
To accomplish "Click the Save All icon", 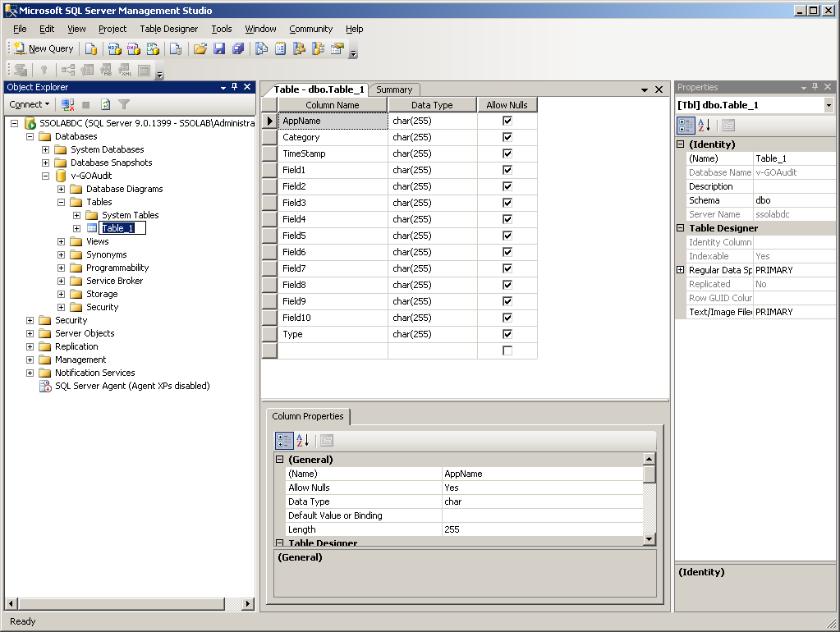I will coord(238,48).
